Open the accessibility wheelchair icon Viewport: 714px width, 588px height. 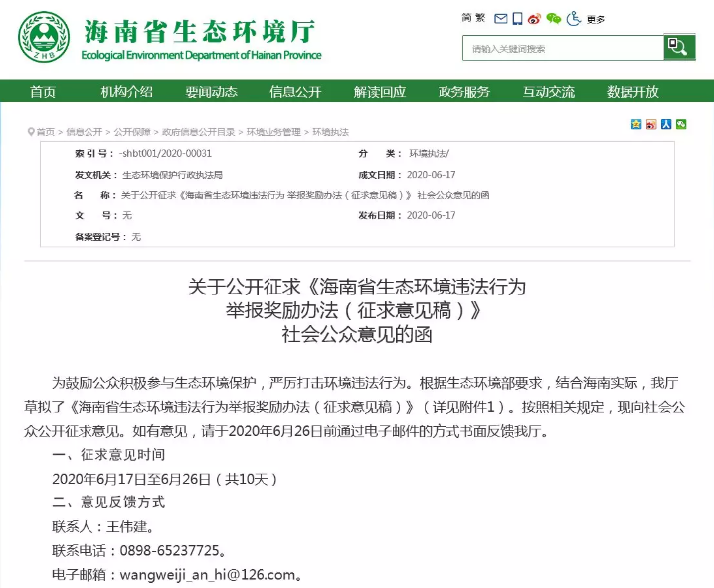[x=574, y=18]
